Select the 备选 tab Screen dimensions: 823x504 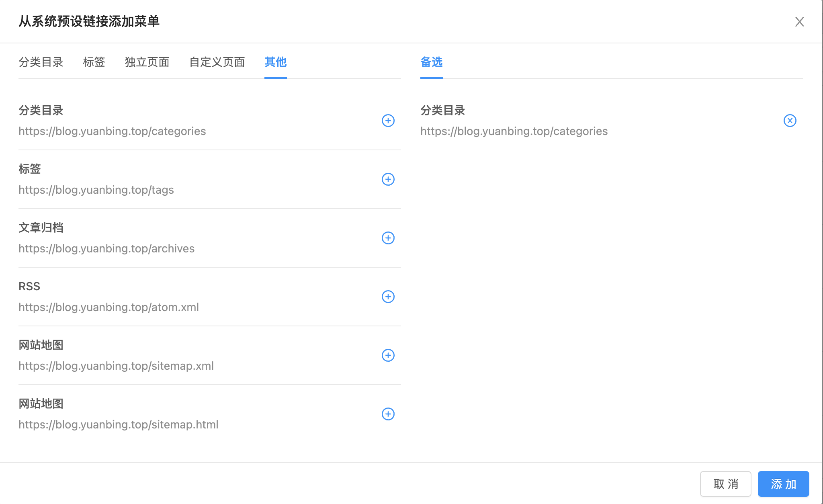431,62
